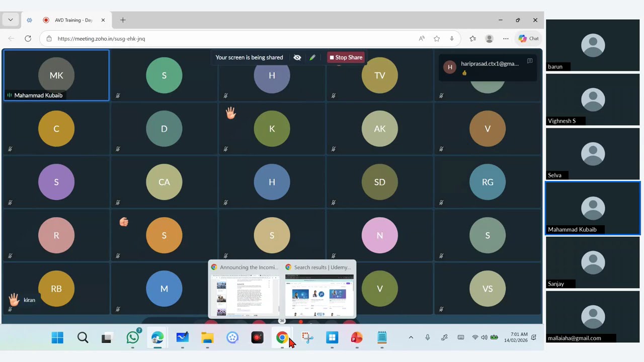Select barun's video in the side panel
This screenshot has height=362, width=644.
593,45
